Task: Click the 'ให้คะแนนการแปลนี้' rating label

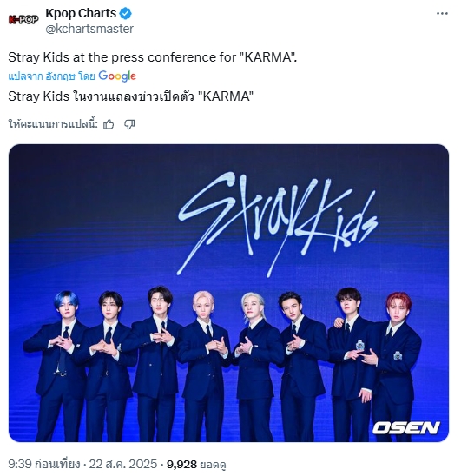Action: point(53,124)
